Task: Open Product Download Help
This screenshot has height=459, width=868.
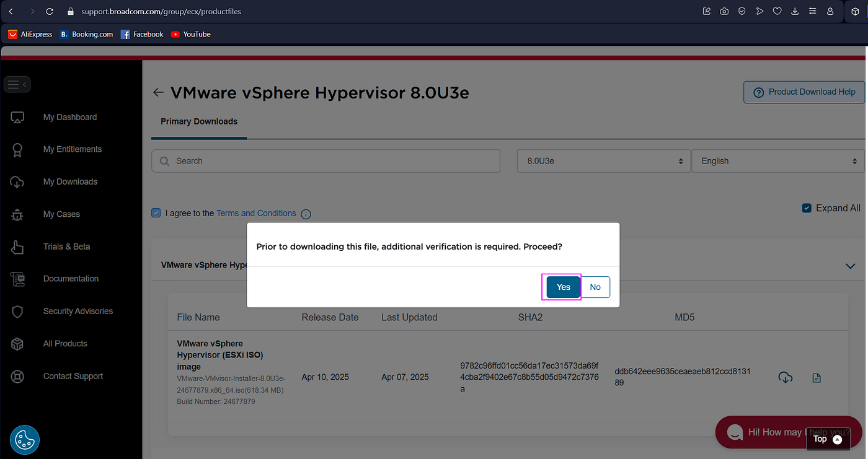Action: [x=804, y=92]
